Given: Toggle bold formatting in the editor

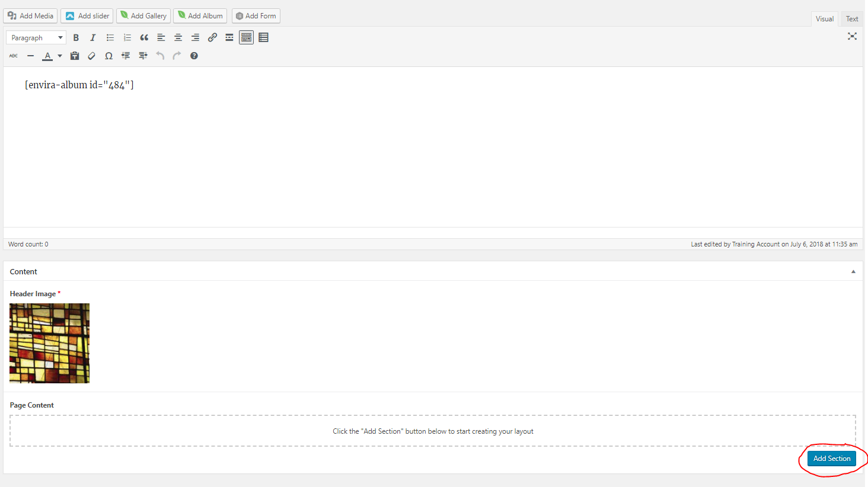Looking at the screenshot, I should point(76,37).
